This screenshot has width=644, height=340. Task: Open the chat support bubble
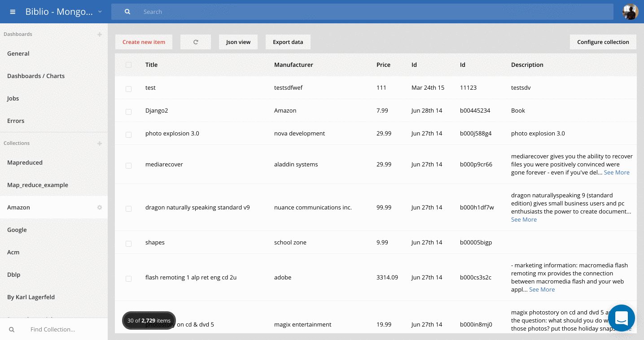point(621,318)
